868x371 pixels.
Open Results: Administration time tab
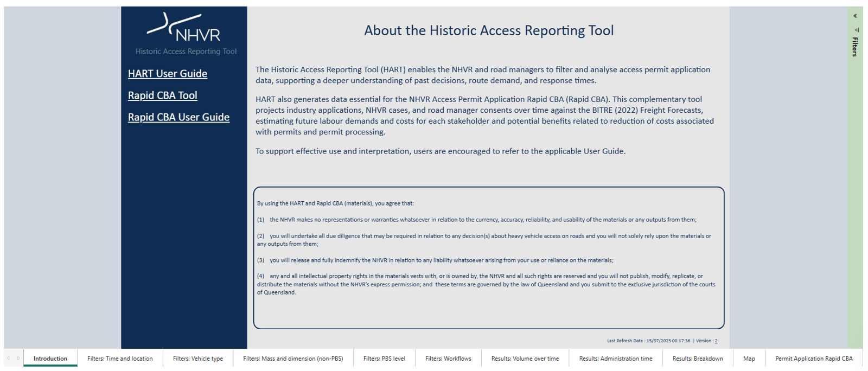point(616,359)
